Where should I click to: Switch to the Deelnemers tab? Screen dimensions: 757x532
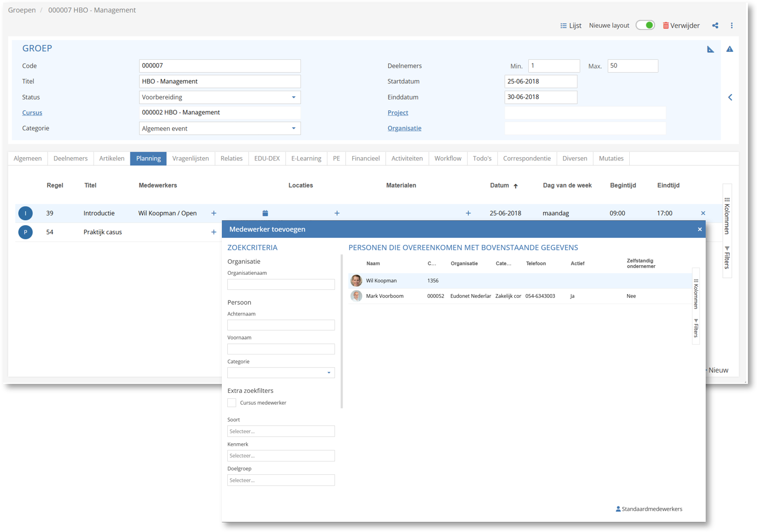click(71, 158)
